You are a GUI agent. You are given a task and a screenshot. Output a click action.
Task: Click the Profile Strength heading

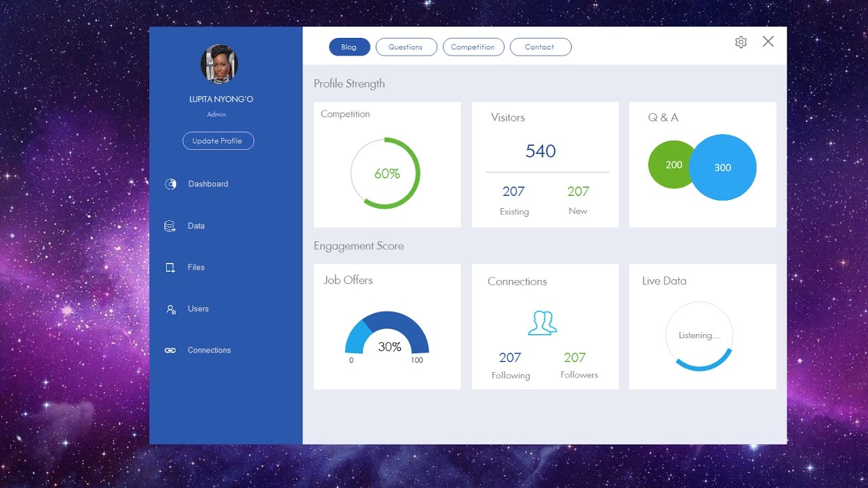point(349,84)
